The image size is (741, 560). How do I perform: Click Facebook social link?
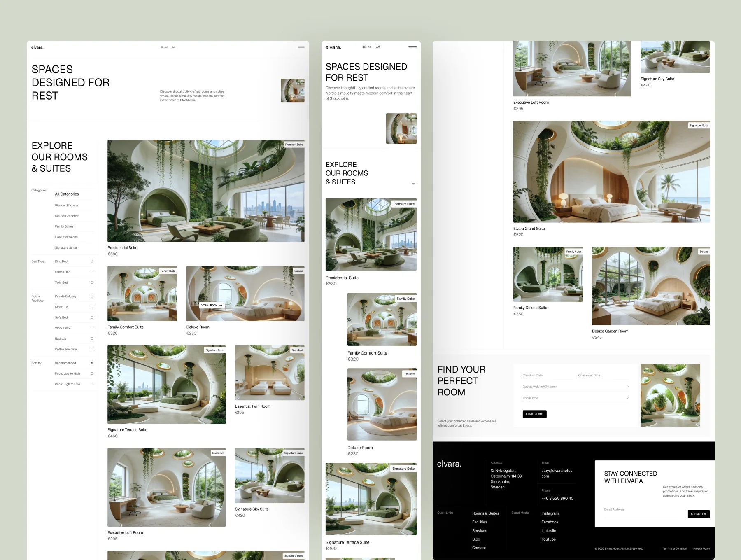(x=550, y=522)
